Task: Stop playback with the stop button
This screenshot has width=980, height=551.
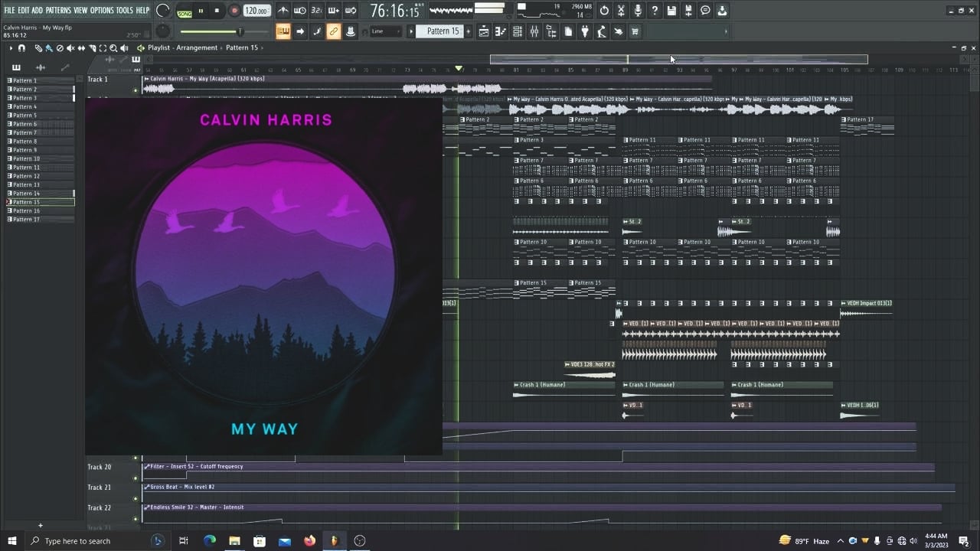Action: coord(217,11)
